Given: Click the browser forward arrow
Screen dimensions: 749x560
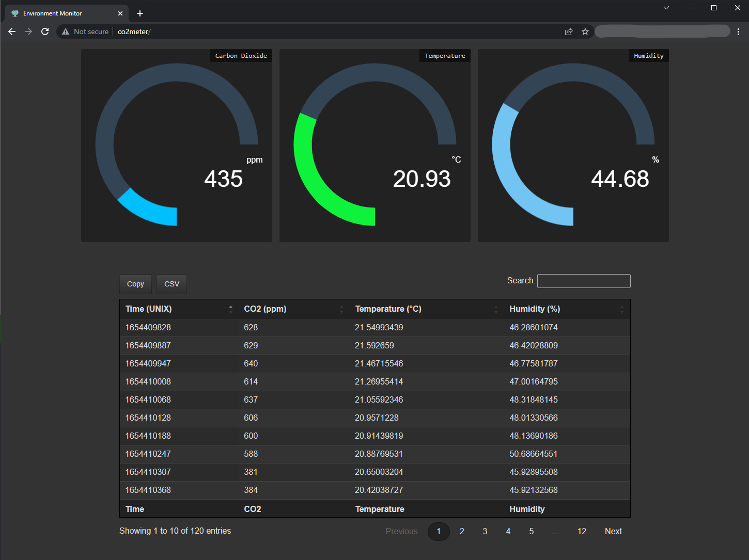Looking at the screenshot, I should click(x=28, y=31).
